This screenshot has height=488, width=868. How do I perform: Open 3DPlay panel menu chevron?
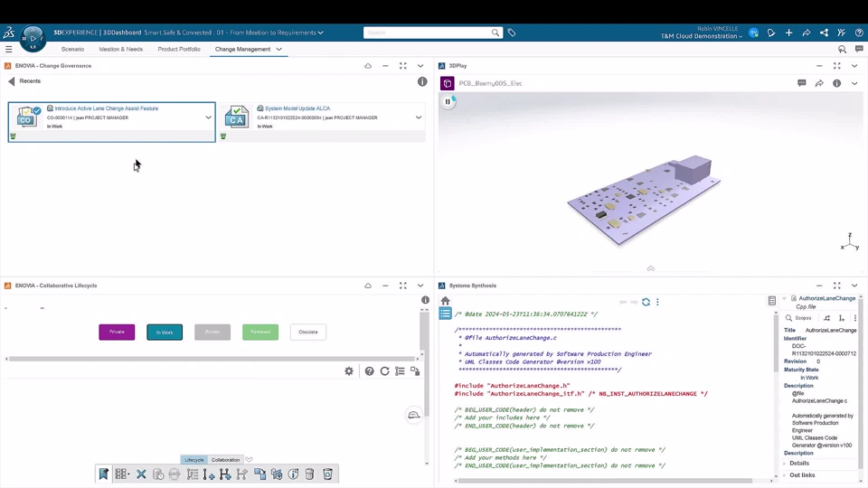854,66
